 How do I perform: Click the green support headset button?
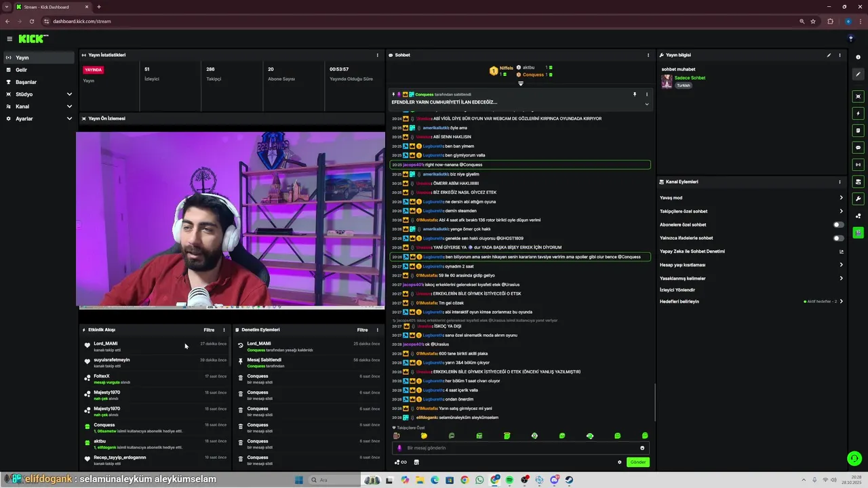click(854, 459)
